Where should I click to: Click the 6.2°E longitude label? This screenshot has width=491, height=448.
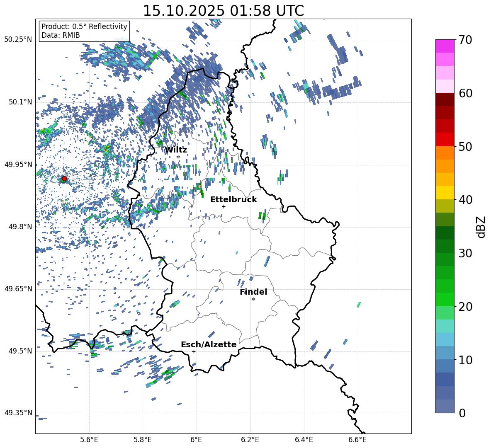[x=250, y=440]
